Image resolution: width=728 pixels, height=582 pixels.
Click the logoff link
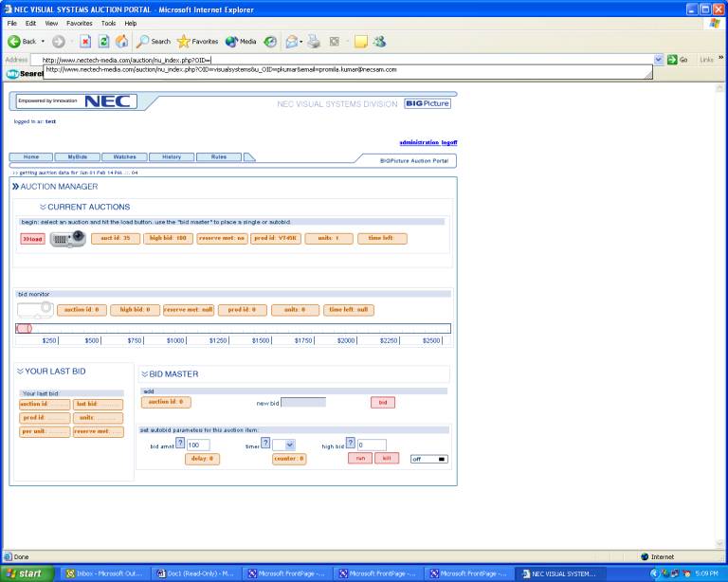(449, 142)
